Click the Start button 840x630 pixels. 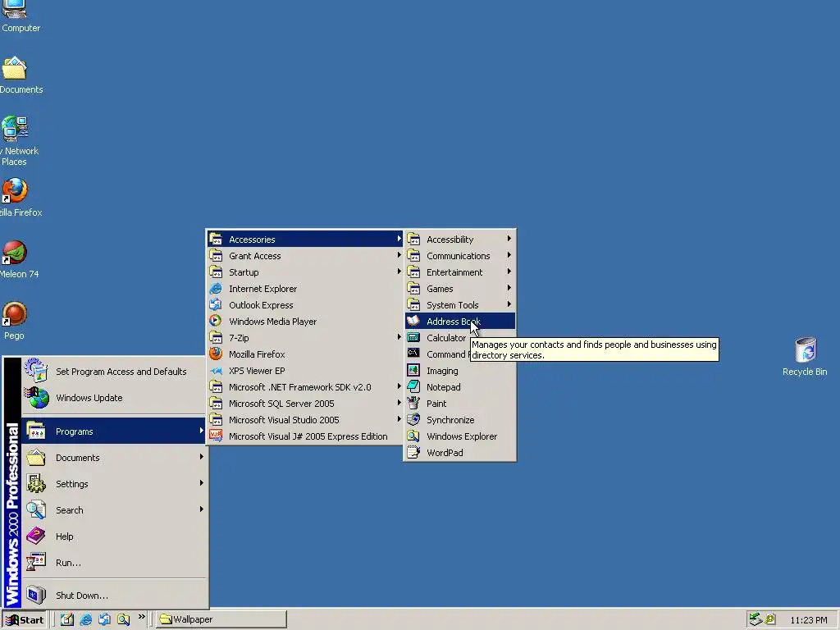tap(24, 620)
